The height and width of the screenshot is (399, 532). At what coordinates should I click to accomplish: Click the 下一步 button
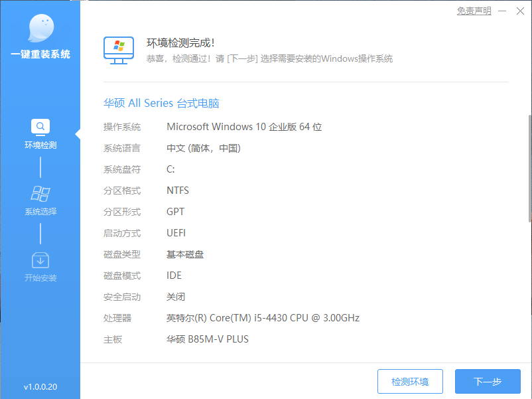click(488, 381)
